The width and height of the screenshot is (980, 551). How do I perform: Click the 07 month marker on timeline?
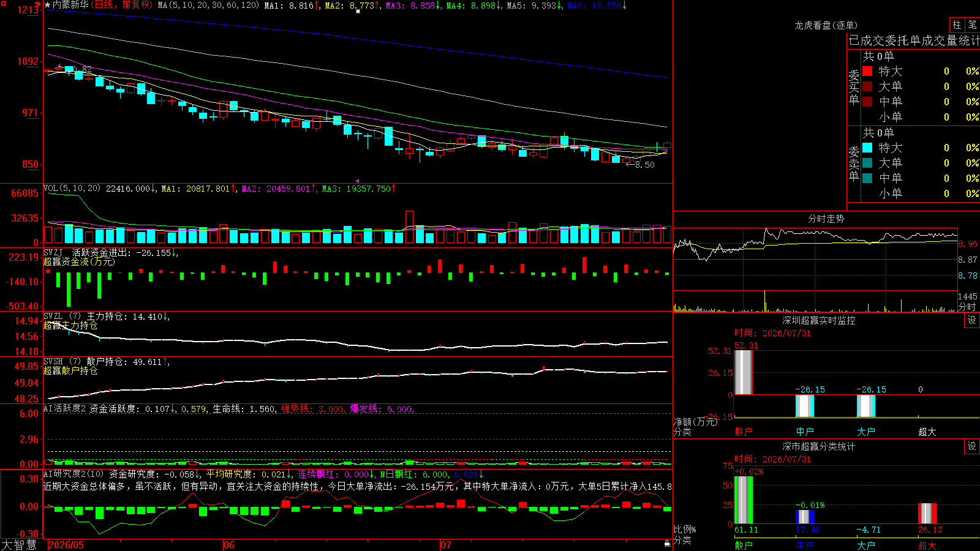pyautogui.click(x=446, y=545)
